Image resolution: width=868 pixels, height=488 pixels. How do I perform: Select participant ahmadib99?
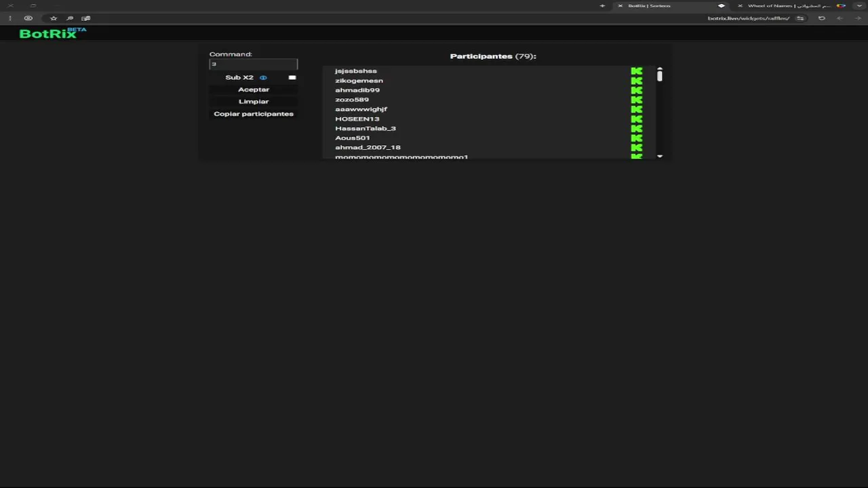coord(357,90)
